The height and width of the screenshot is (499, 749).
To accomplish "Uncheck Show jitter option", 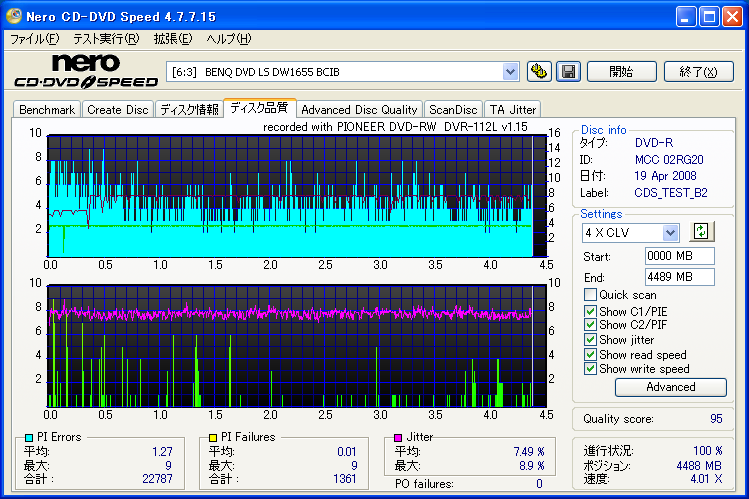I will pos(591,340).
